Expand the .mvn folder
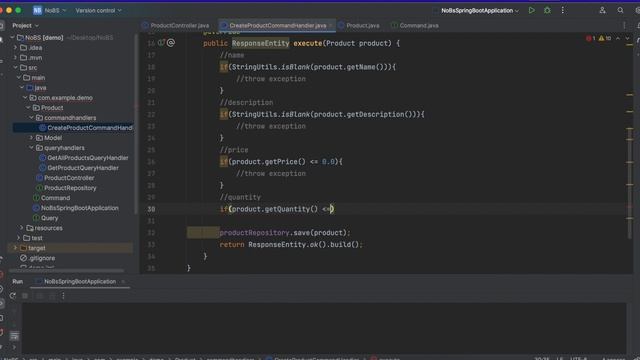This screenshot has height=360, width=640. (16, 58)
